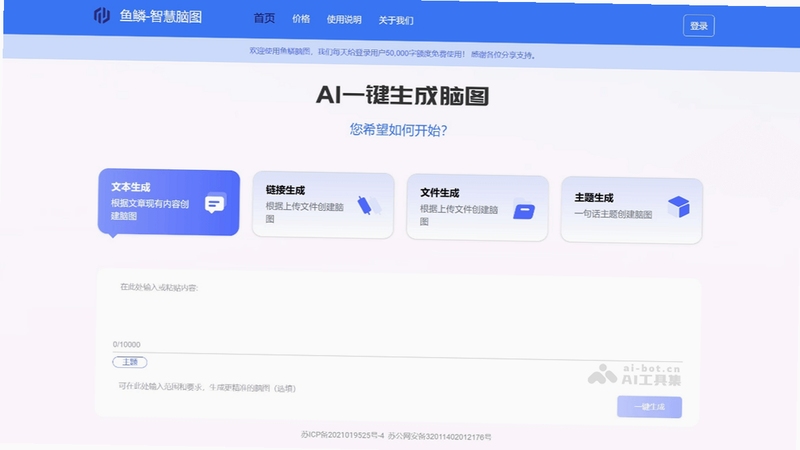Click the 主题 tag pill
The image size is (800, 450).
pyautogui.click(x=130, y=362)
